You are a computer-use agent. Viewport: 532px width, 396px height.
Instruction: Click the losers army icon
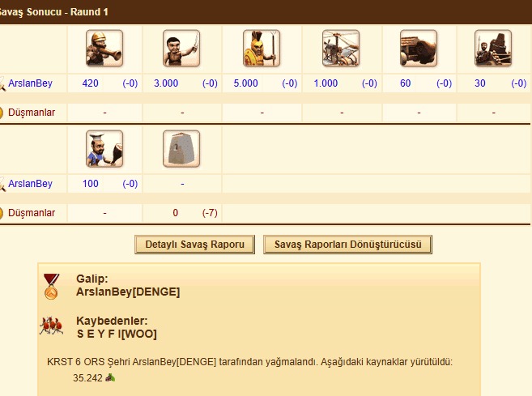point(51,326)
